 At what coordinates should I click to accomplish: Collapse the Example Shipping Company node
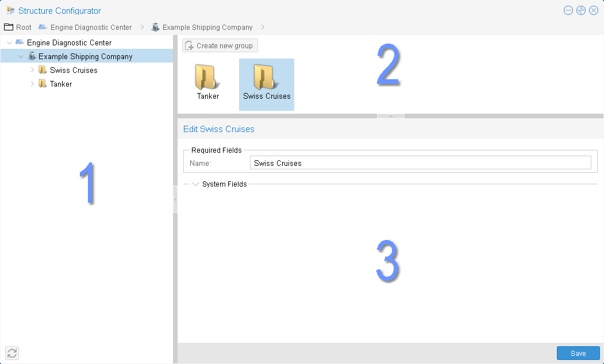coord(21,56)
